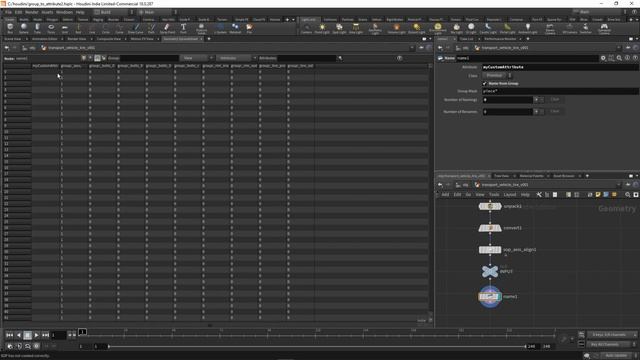The width and height of the screenshot is (640, 360).
Task: Click the Attribute name input field
Action: (x=560, y=67)
